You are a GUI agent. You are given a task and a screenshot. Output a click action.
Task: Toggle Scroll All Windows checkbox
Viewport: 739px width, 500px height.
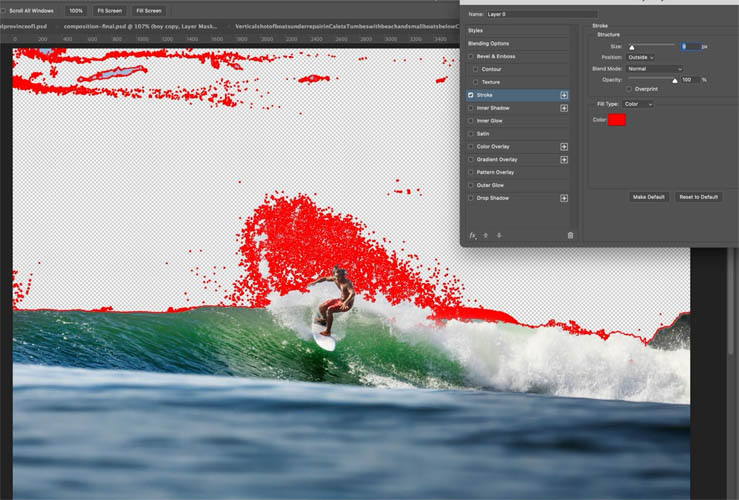tap(3, 10)
